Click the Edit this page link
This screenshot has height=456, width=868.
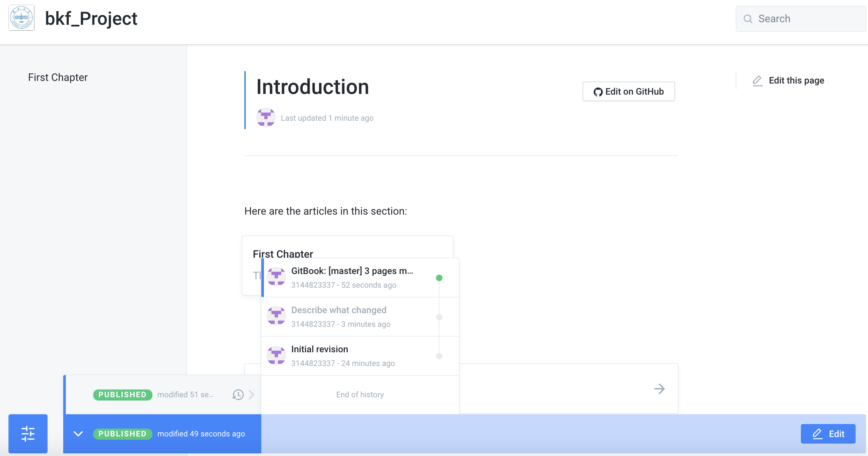[796, 81]
